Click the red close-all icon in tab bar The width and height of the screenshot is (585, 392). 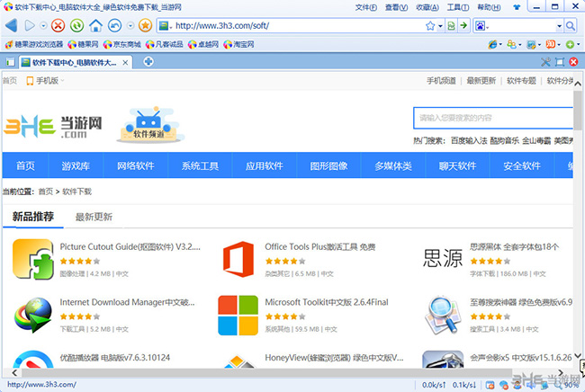click(x=574, y=62)
